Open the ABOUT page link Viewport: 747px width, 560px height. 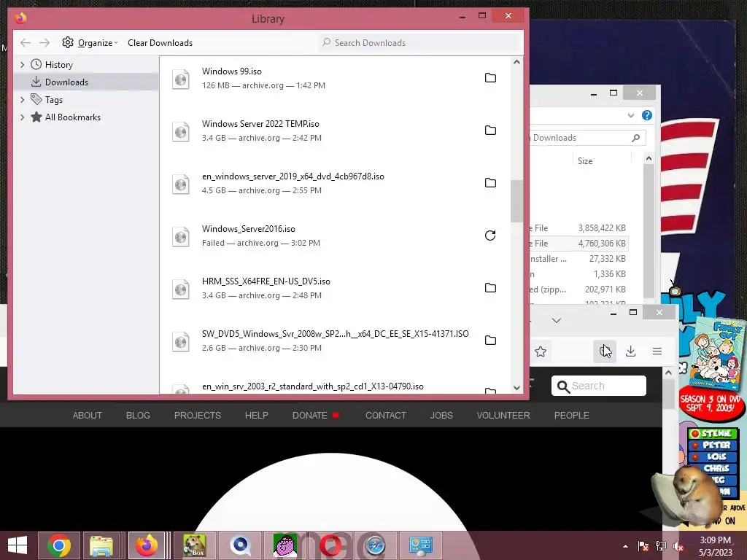[x=88, y=415]
